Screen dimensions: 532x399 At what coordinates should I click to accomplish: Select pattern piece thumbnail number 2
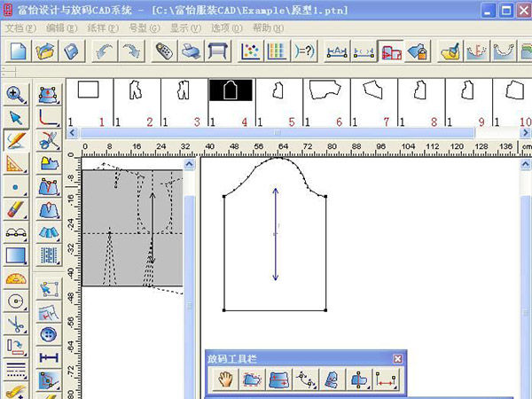coord(137,102)
